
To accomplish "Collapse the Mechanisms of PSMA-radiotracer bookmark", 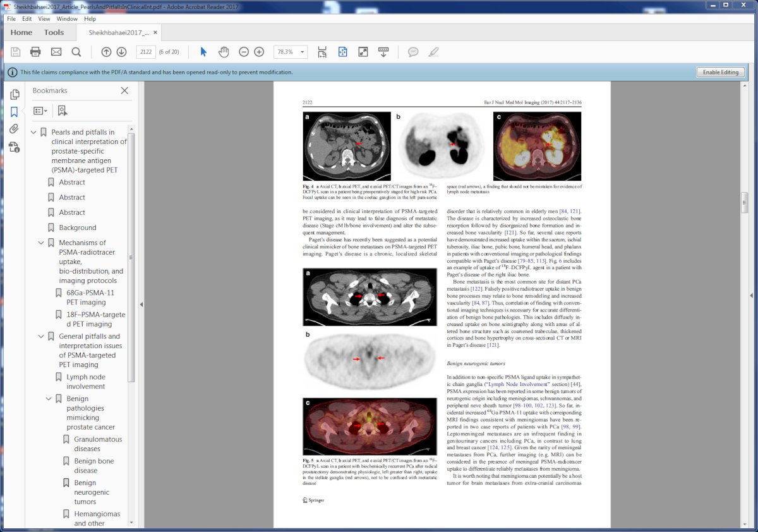I will (41, 243).
